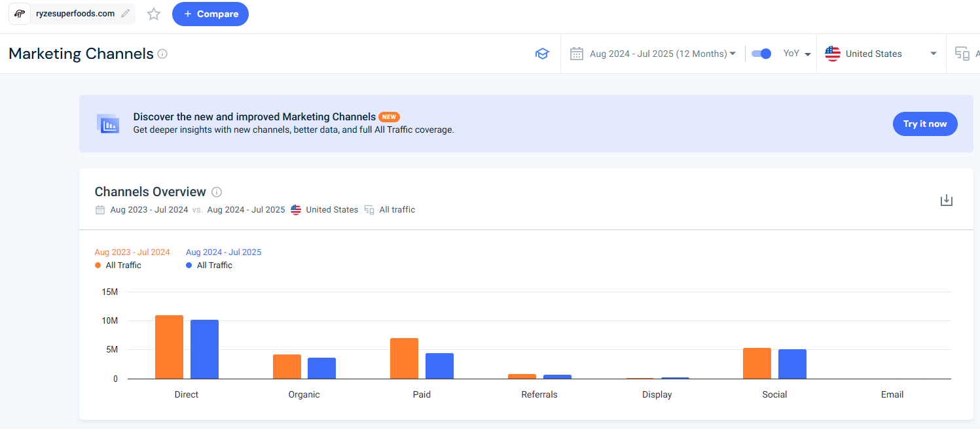
Task: Click the edit pencil icon beside ryzesuperfoods.com
Action: point(126,14)
